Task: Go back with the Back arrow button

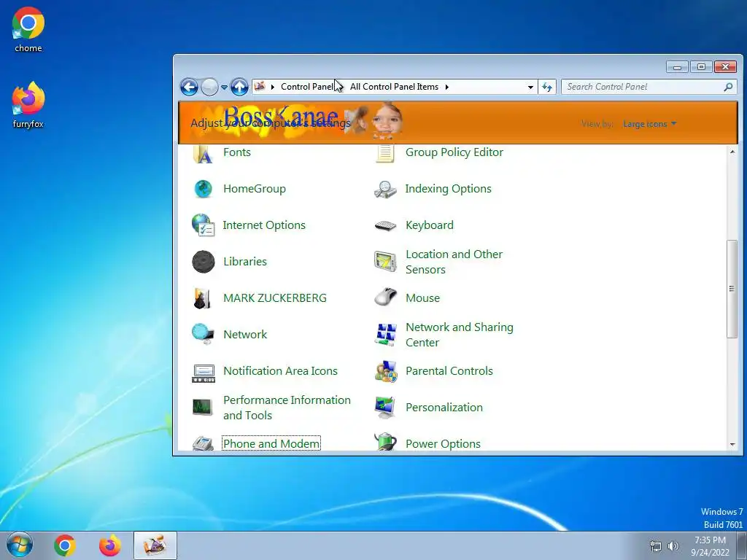Action: pyautogui.click(x=189, y=87)
